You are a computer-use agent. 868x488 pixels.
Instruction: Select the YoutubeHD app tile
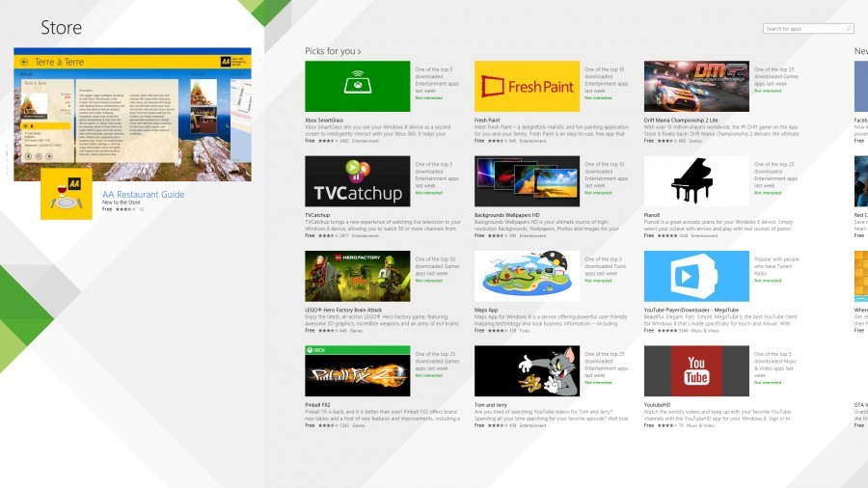695,371
